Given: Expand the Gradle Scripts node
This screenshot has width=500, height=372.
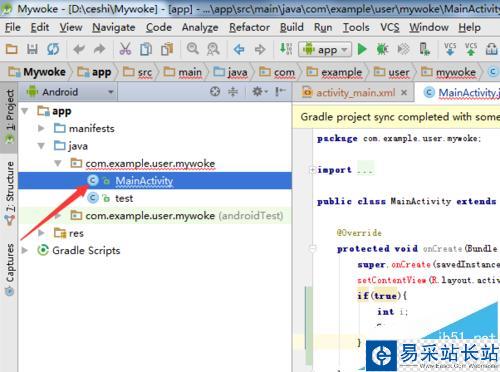Looking at the screenshot, I should (25, 250).
